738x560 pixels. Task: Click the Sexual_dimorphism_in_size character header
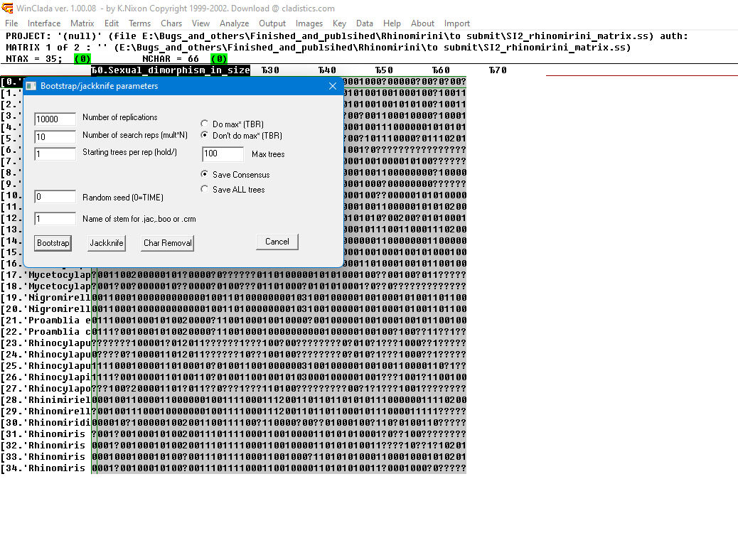point(171,70)
